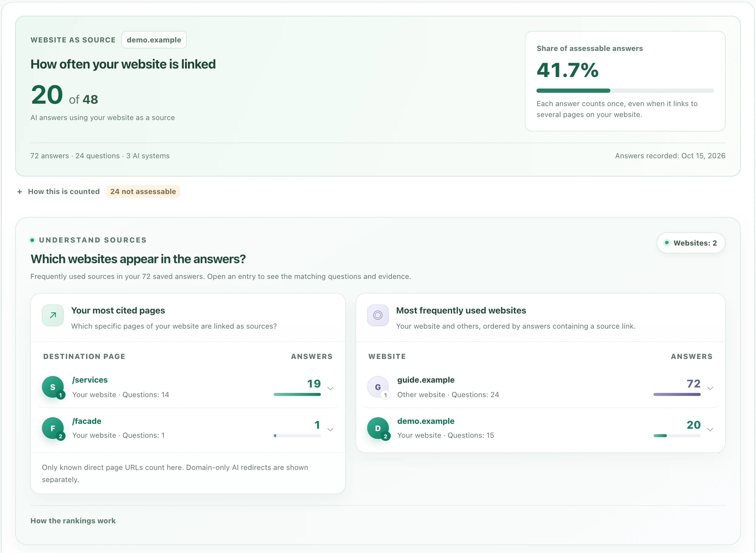The image size is (756, 553).
Task: Click the G avatar for guide.example
Action: [x=378, y=387]
